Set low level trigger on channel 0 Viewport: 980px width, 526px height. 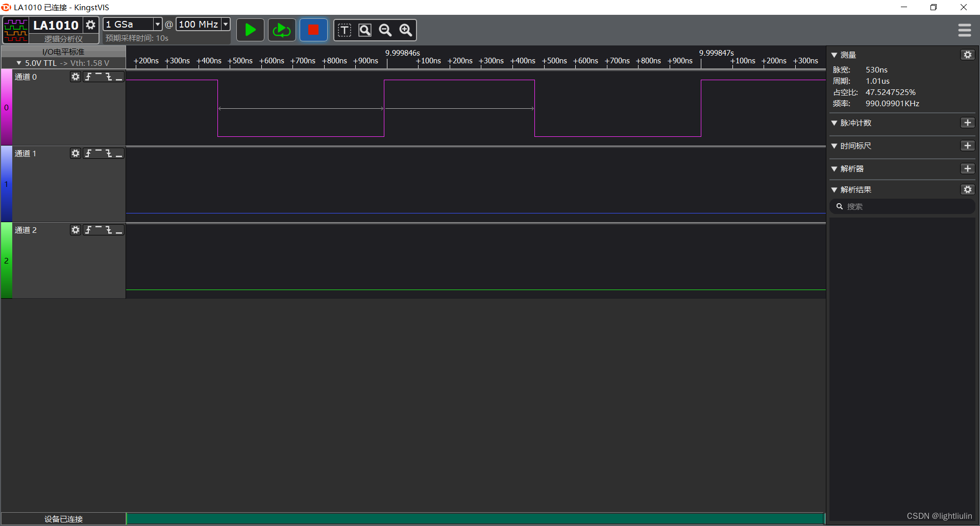click(x=119, y=77)
